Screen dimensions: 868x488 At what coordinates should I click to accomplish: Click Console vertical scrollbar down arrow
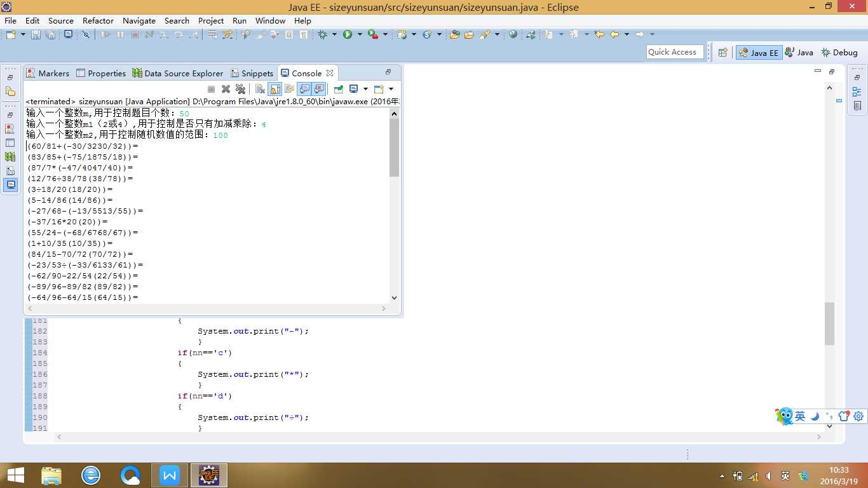click(x=394, y=297)
